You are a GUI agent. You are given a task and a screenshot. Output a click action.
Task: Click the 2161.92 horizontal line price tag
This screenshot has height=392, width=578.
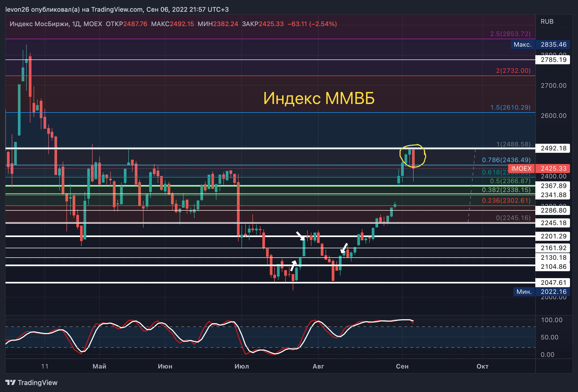553,248
